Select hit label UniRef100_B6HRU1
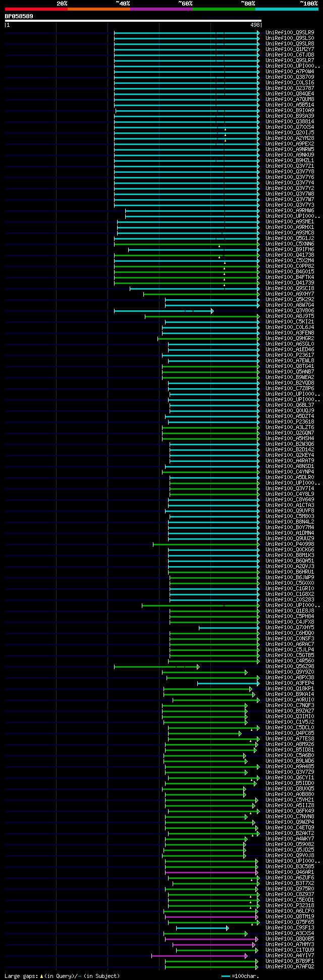Screen dimensions: 323x980 290,572
